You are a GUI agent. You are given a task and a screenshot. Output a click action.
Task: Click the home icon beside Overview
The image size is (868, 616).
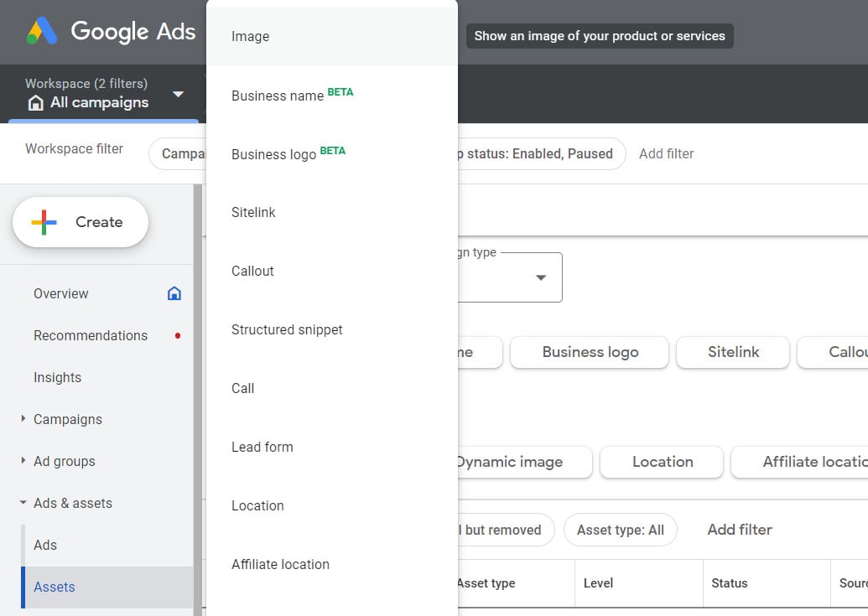click(x=174, y=293)
